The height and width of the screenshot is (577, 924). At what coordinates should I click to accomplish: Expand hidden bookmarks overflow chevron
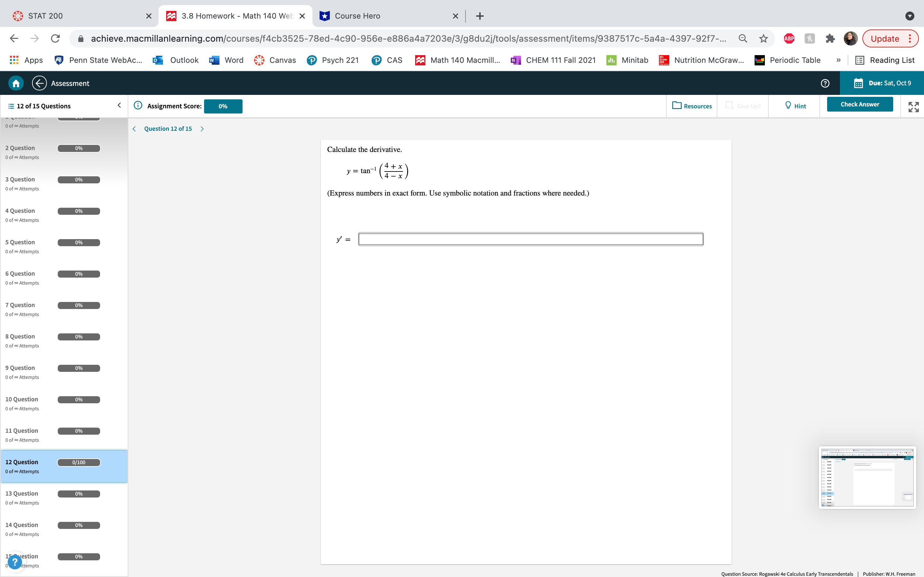pyautogui.click(x=838, y=60)
